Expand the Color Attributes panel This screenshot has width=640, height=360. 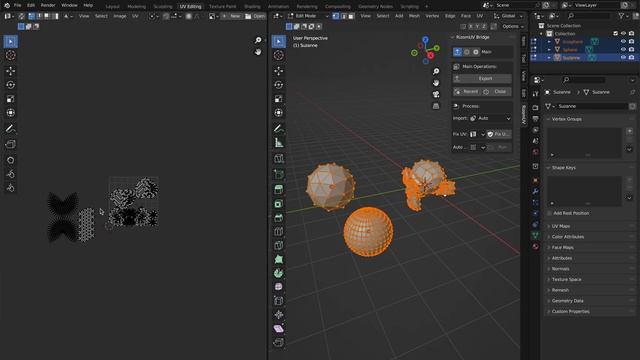pyautogui.click(x=567, y=237)
